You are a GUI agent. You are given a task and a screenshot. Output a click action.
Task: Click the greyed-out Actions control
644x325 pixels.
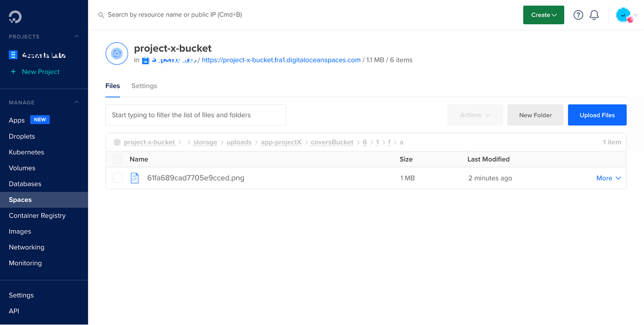[x=475, y=114]
